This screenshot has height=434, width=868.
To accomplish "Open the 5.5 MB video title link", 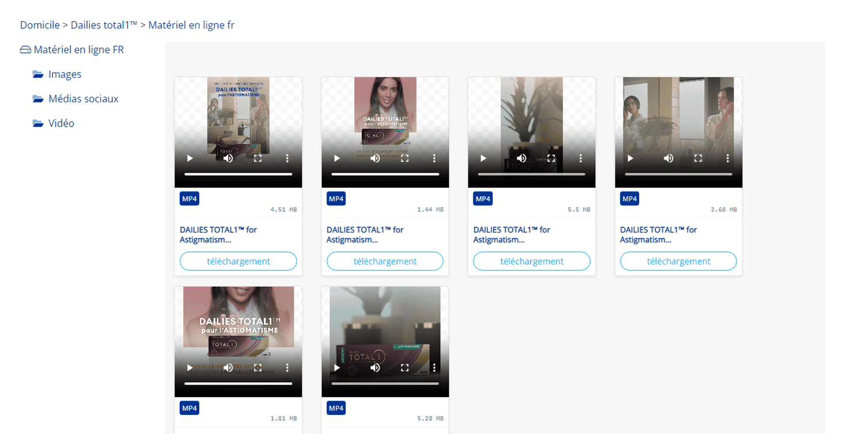I will tap(511, 234).
